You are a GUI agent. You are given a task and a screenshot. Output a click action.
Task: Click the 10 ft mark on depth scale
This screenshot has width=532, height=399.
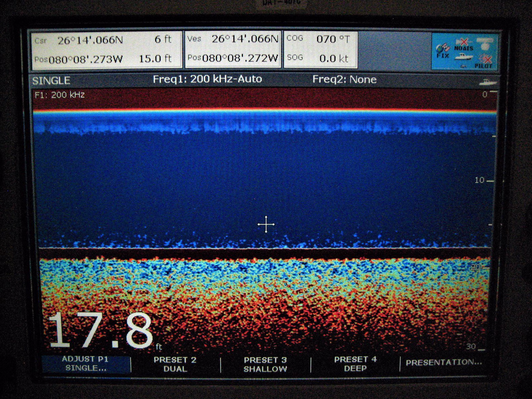point(480,181)
